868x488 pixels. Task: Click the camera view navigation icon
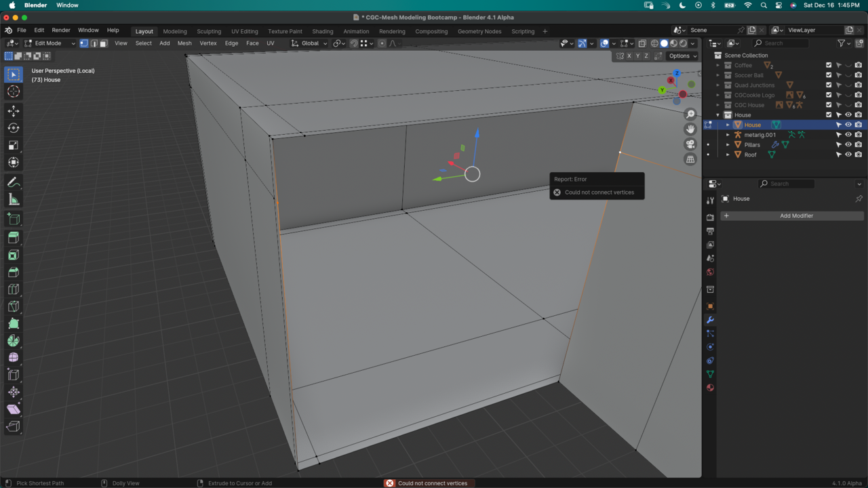coord(690,144)
